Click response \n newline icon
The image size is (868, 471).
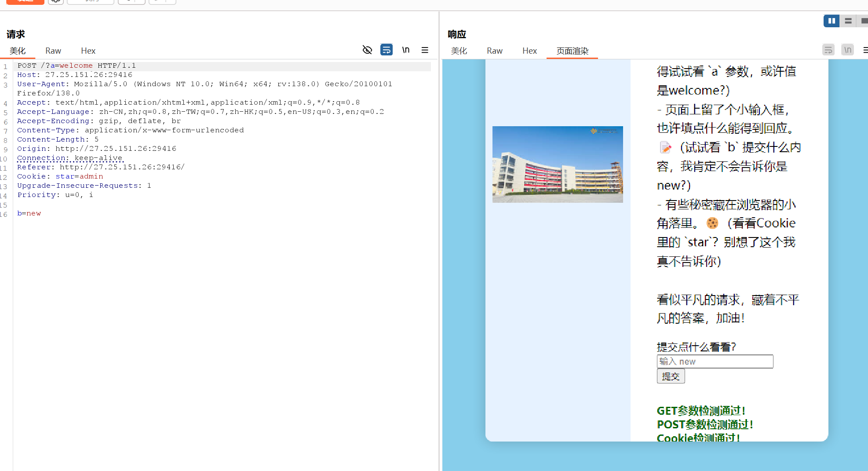[847, 50]
